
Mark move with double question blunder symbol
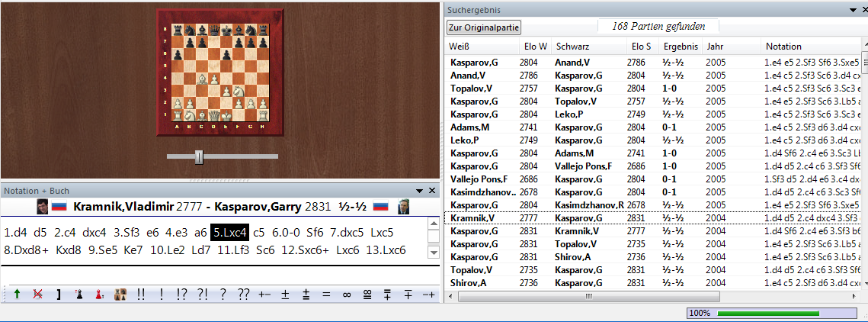tap(243, 295)
